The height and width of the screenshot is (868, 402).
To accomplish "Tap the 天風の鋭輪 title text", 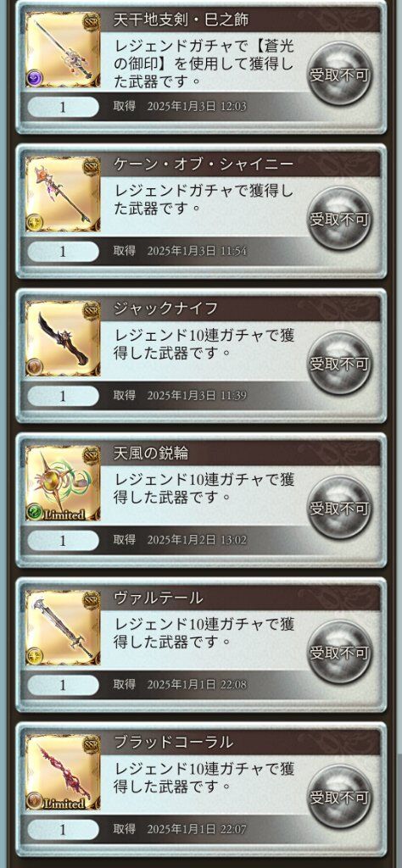I will pos(151,453).
